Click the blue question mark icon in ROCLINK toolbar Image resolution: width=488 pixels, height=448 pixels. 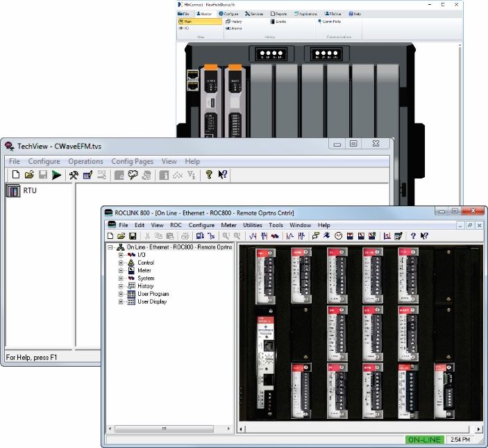coord(413,236)
